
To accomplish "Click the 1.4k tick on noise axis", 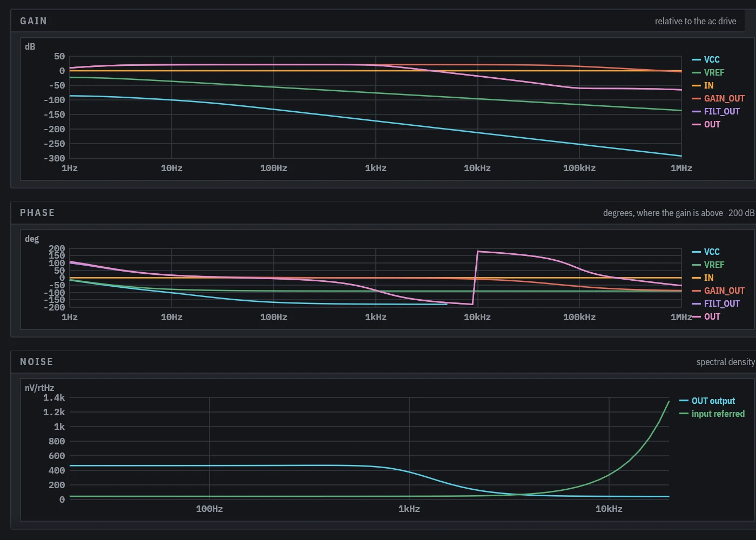I will point(54,397).
